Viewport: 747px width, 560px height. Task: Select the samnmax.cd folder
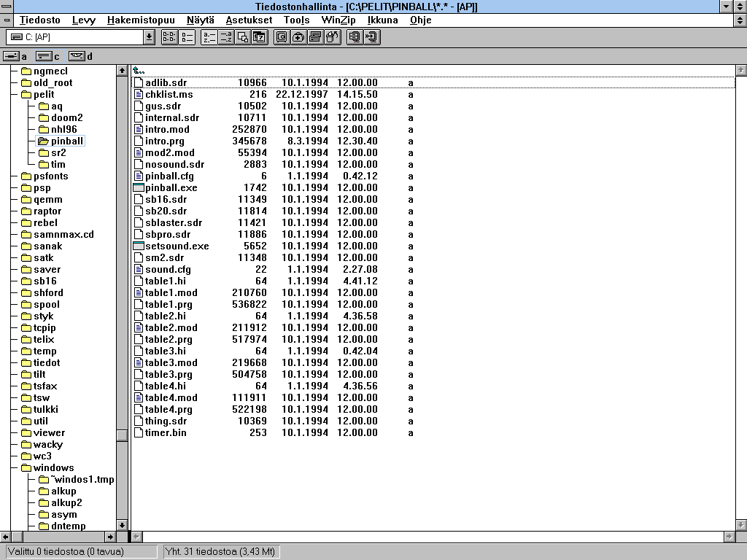[58, 234]
